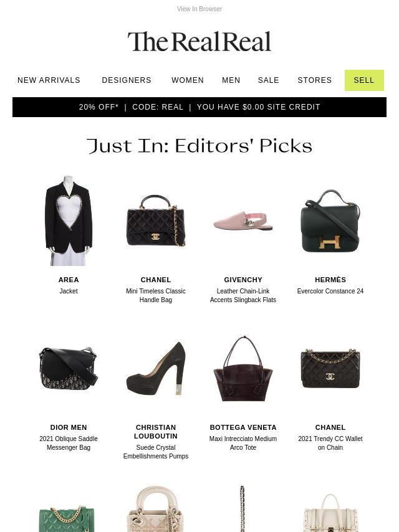Click the 20% off code REAL banner
Viewport: 399px width, 532px height.
(199, 107)
